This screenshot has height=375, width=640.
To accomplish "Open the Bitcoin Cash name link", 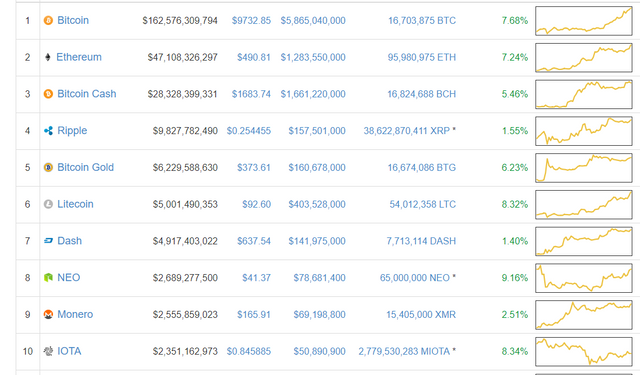I will tap(87, 94).
